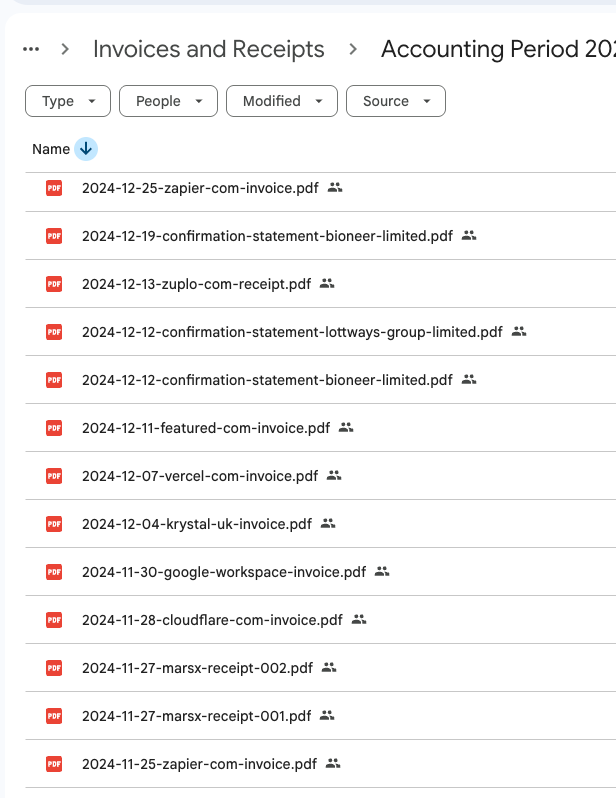Open the People filter dropdown

(168, 101)
